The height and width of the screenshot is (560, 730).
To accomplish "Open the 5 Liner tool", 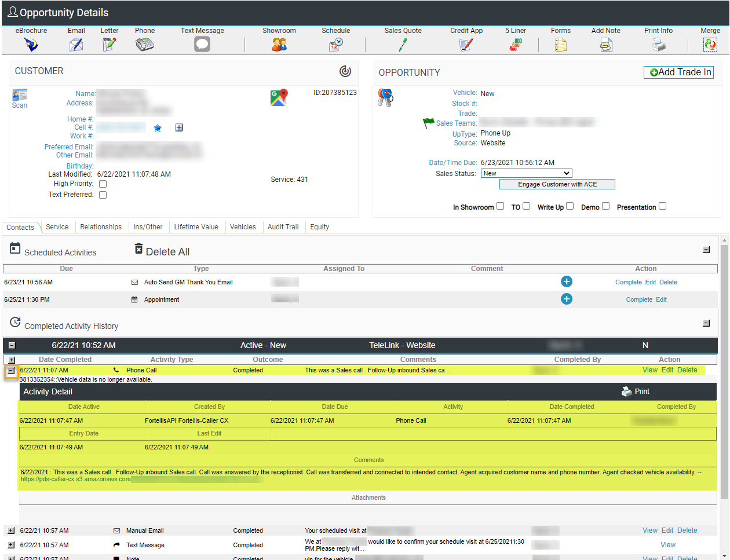I will coord(516,45).
